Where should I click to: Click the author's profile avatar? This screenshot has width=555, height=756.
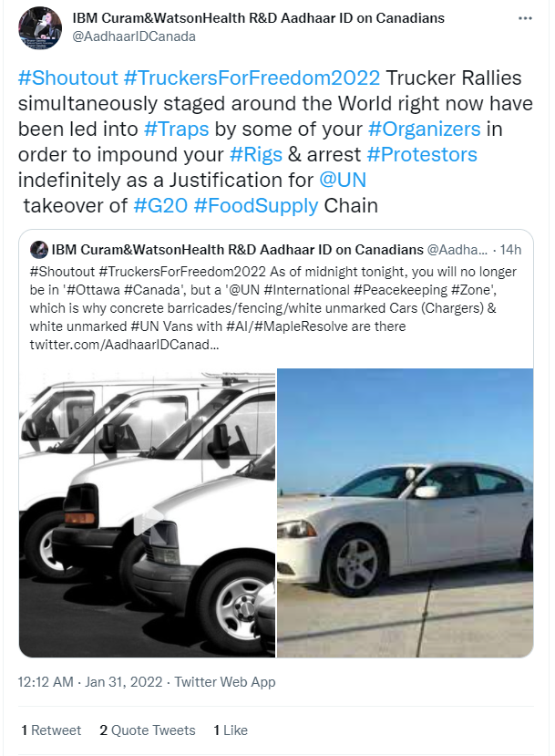[x=40, y=28]
